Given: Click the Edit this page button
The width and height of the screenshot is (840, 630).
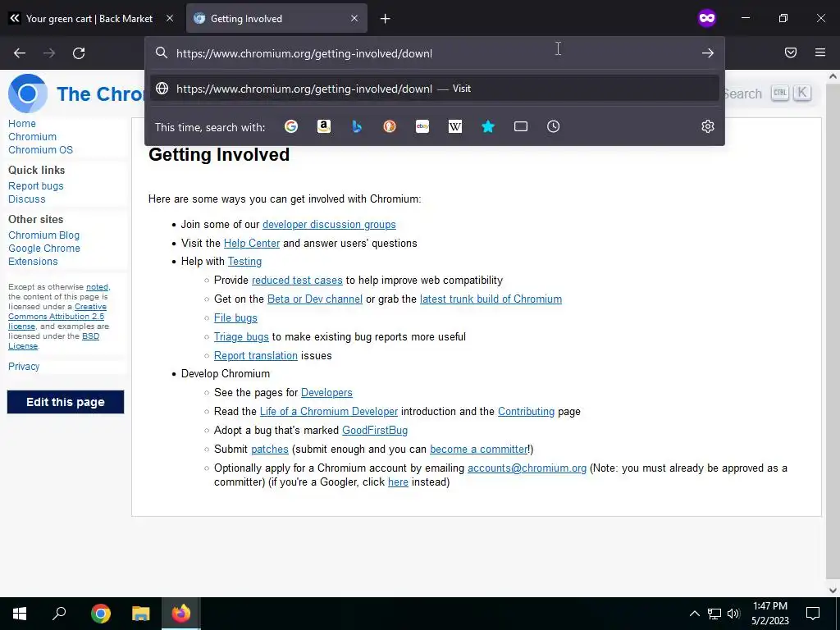Looking at the screenshot, I should point(66,402).
